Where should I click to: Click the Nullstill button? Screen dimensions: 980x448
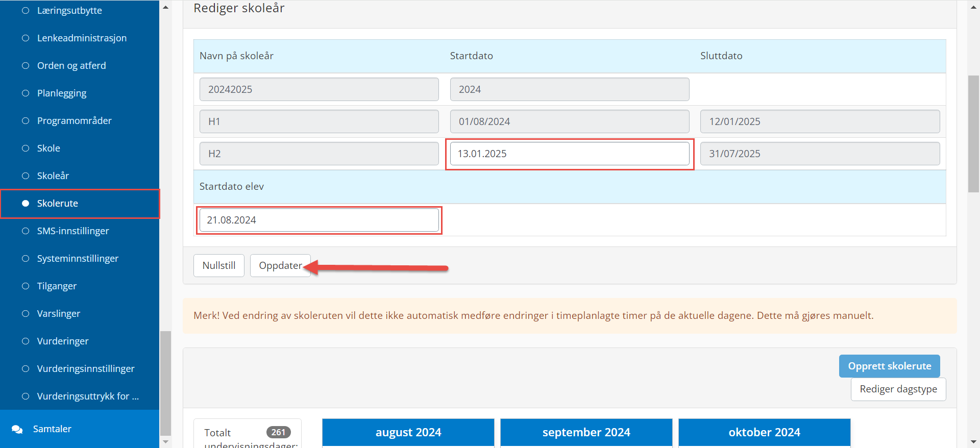(x=219, y=265)
